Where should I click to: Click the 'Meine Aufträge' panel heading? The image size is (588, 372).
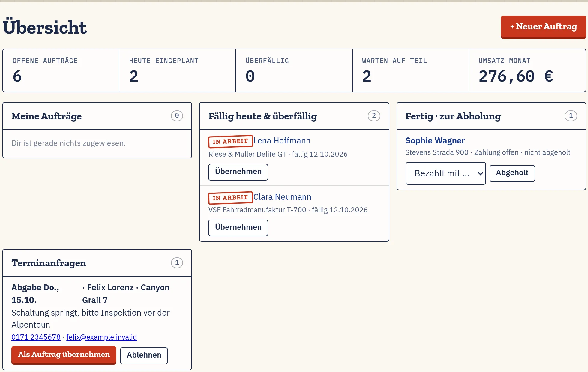point(46,116)
